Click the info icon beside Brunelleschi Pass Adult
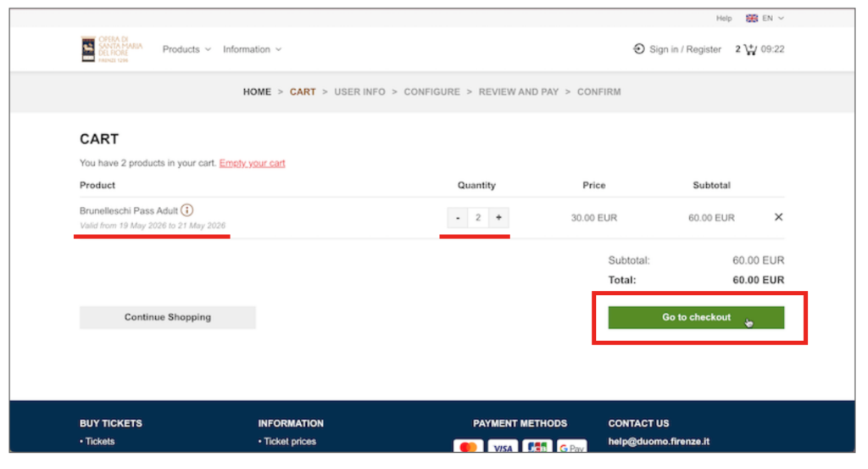The image size is (868, 469). tap(187, 210)
